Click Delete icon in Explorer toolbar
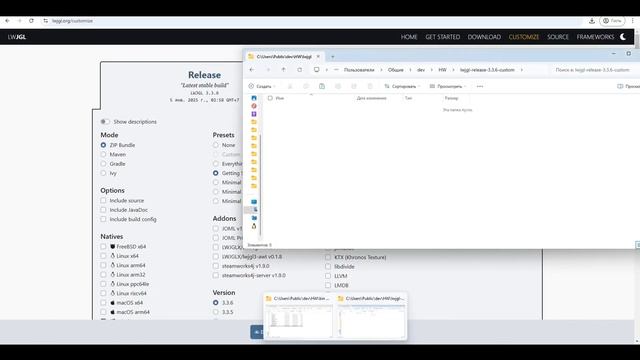The width and height of the screenshot is (640, 360). point(370,86)
